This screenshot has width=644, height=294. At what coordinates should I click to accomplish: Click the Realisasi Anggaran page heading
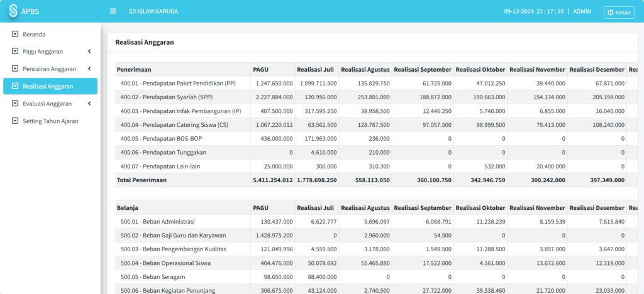click(145, 42)
